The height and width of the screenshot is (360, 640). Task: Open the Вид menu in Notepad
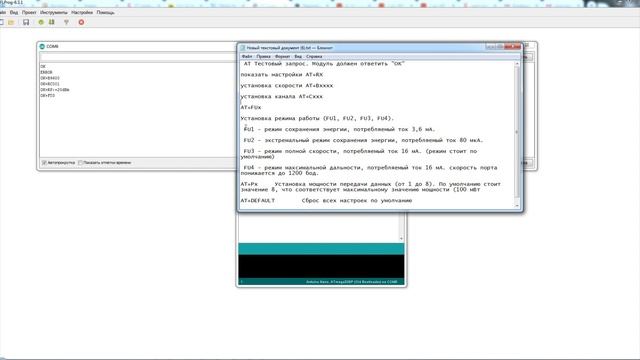pos(298,56)
